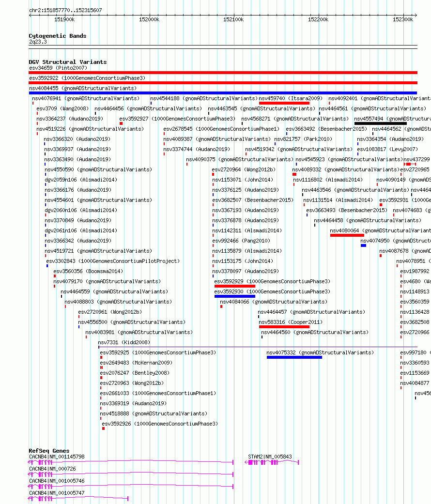Click the nsv4074950 blue variant block

(x=364, y=245)
